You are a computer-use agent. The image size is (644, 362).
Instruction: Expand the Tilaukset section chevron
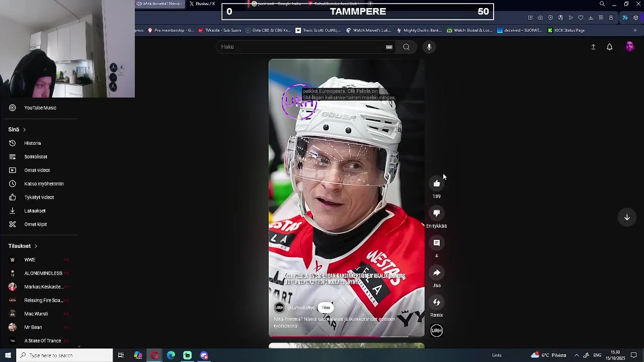point(36,246)
